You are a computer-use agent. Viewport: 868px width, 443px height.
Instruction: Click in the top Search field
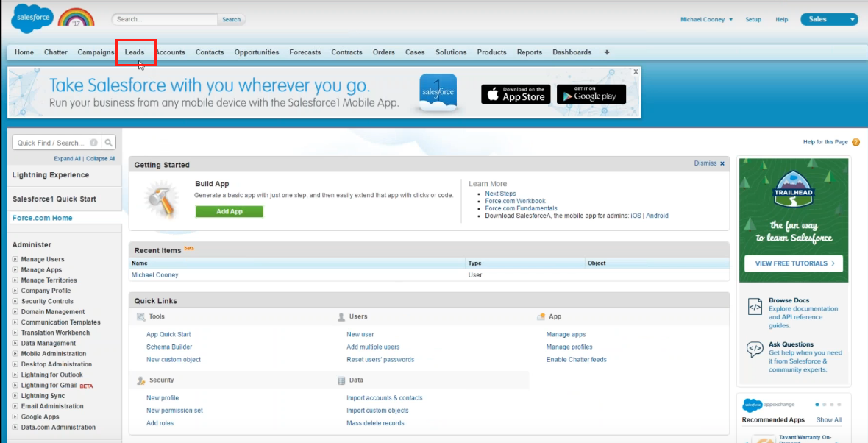click(165, 19)
